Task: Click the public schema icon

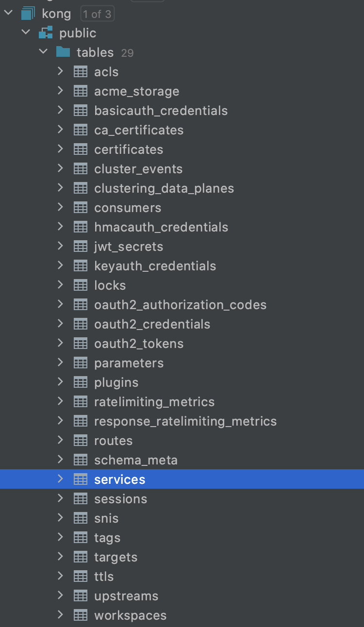Action: point(46,33)
